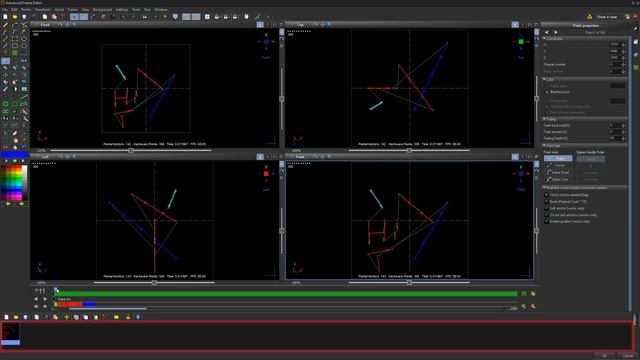This screenshot has height=360, width=640.
Task: Pick a color from the left color palette
Action: click(x=14, y=183)
